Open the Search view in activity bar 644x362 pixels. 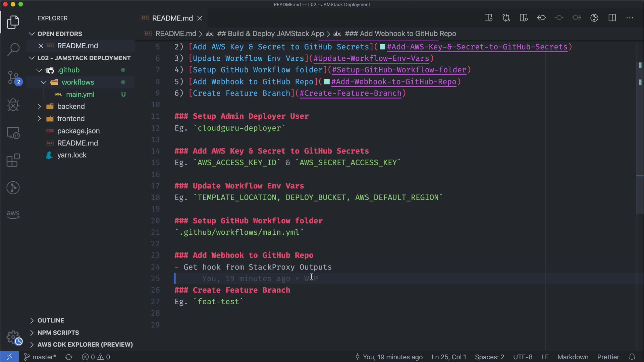click(x=13, y=50)
